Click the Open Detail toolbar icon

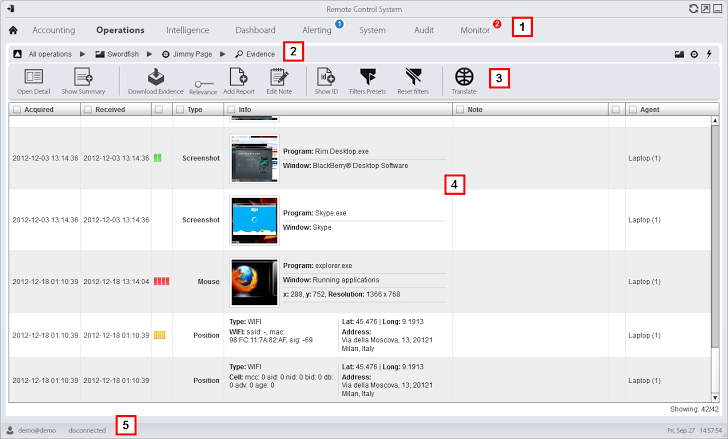click(33, 76)
